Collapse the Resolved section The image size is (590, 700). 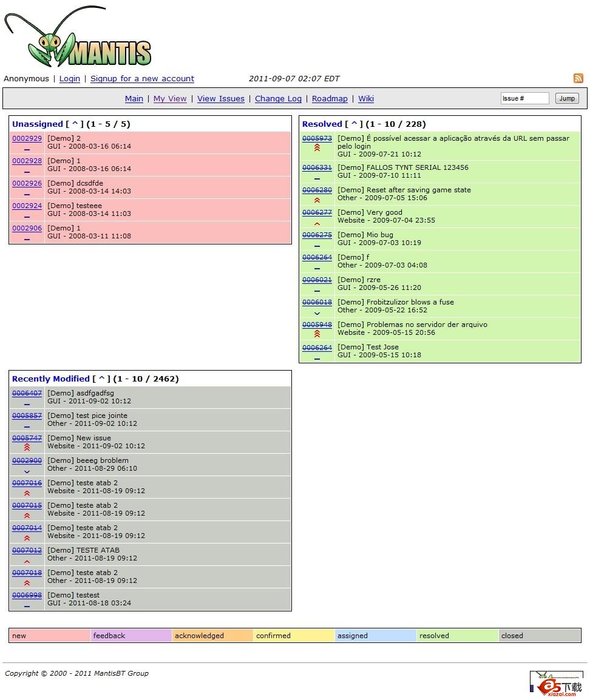[x=356, y=123]
